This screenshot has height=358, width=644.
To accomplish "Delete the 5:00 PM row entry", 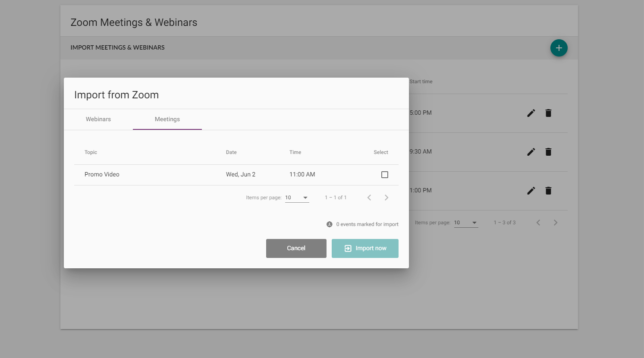I will [548, 113].
